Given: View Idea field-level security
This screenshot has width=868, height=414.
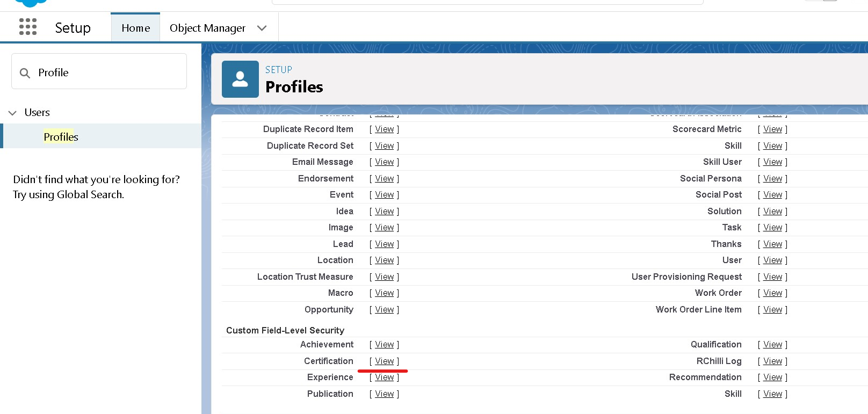Looking at the screenshot, I should 385,211.
